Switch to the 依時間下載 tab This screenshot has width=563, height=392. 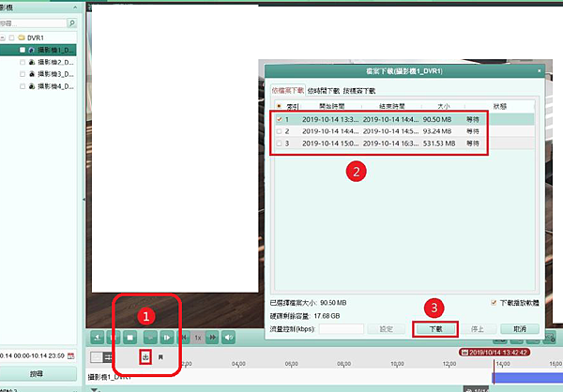coord(324,91)
